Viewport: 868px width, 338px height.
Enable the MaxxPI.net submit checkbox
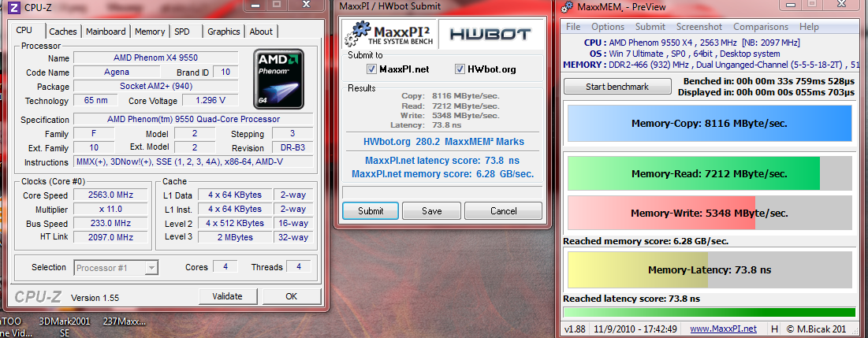pos(372,69)
